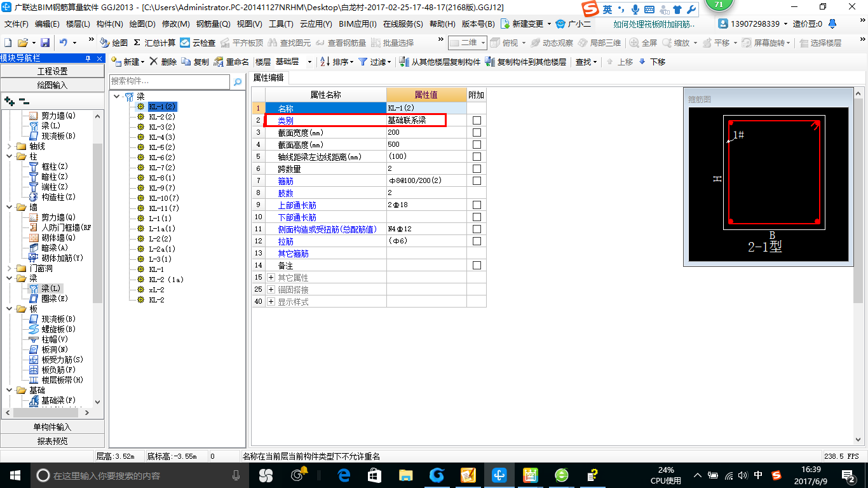
Task: Check the 附加 checkbox for 截面宽度
Action: pyautogui.click(x=477, y=132)
